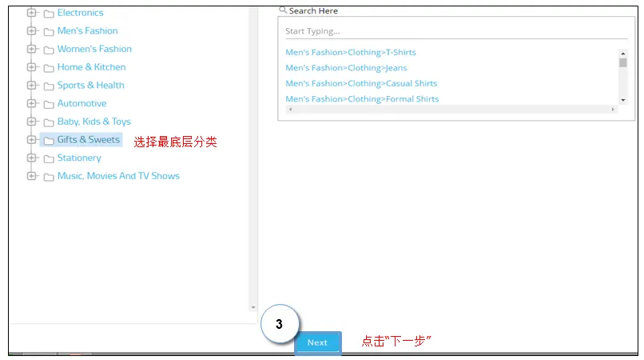644x360 pixels.
Task: Expand the Home & Kitchen category node
Action: click(x=31, y=67)
